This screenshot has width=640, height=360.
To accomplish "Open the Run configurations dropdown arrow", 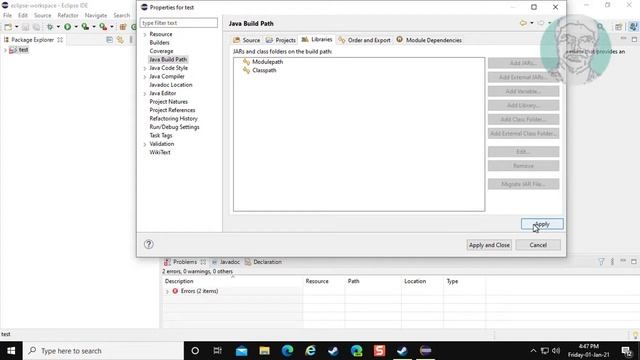I will pyautogui.click(x=76, y=27).
